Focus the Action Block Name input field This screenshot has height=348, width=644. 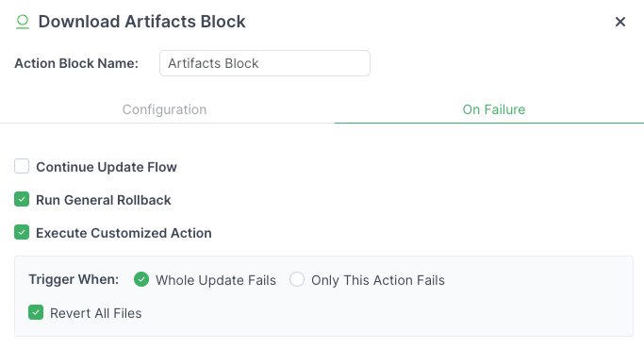265,63
